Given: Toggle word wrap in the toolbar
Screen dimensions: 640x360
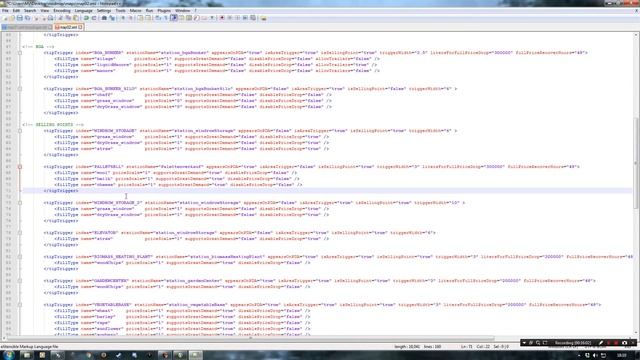Looking at the screenshot, I should pos(158,18).
